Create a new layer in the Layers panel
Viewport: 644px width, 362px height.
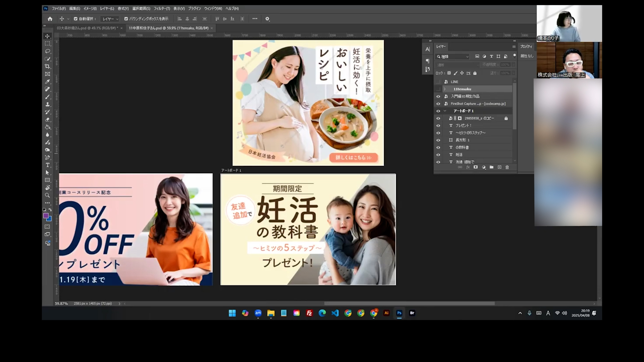[499, 167]
